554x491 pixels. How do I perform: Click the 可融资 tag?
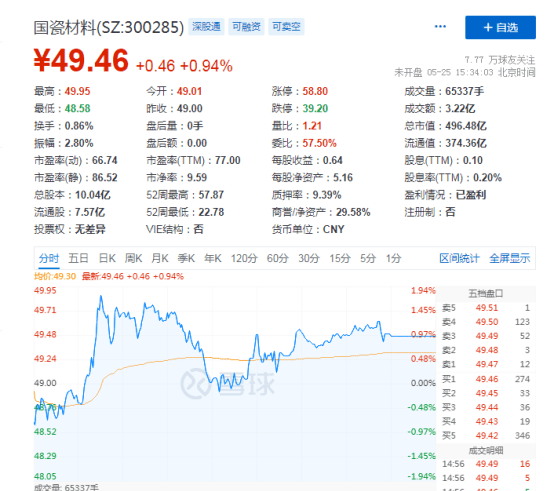pos(246,26)
